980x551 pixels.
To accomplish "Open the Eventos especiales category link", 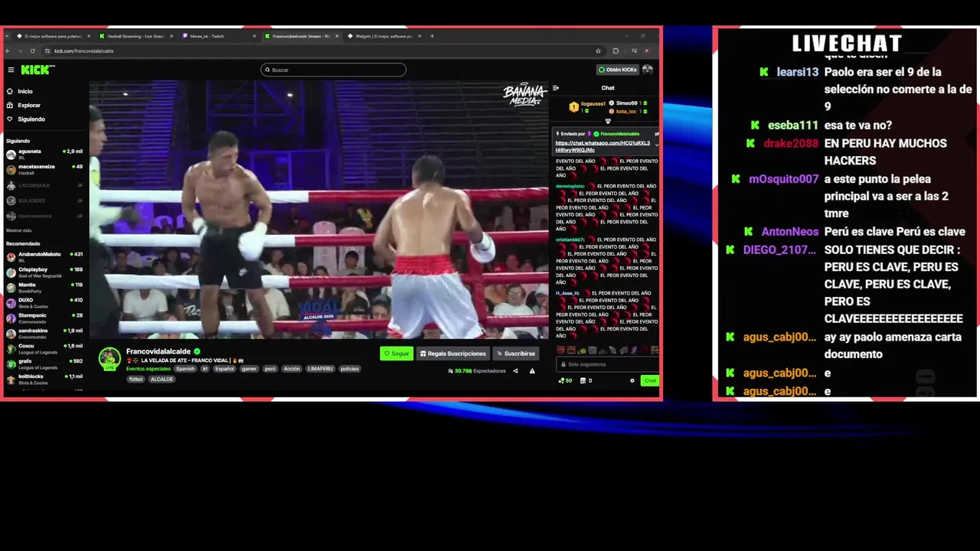I will (149, 369).
